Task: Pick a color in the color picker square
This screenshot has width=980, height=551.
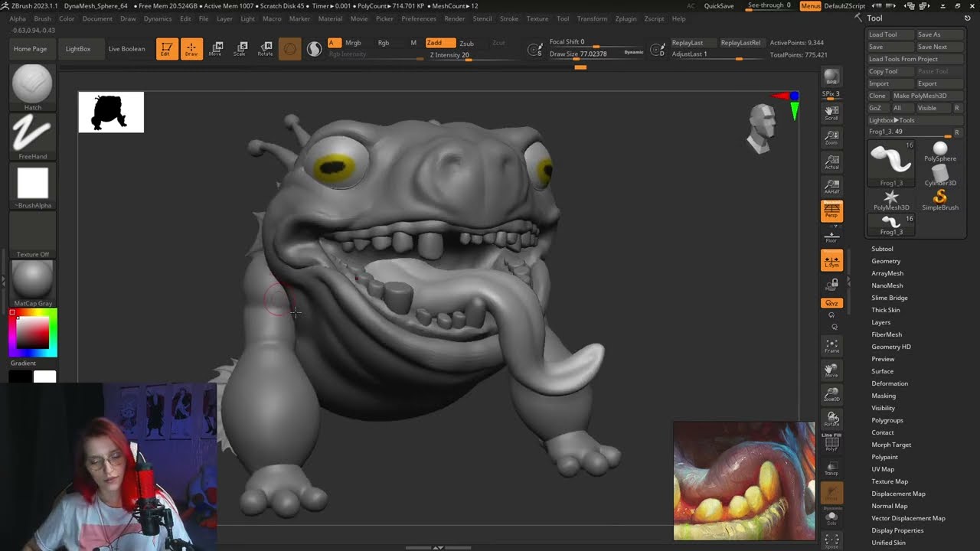Action: tap(33, 332)
